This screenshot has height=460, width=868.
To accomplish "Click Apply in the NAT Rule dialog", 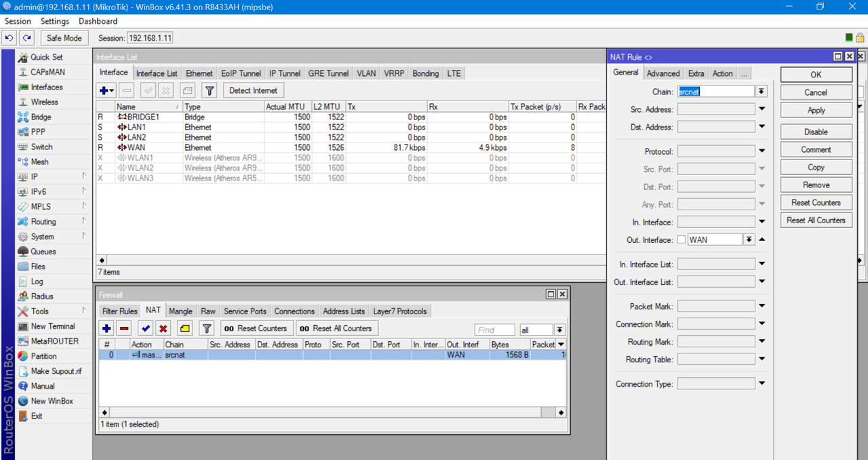I will (x=816, y=110).
